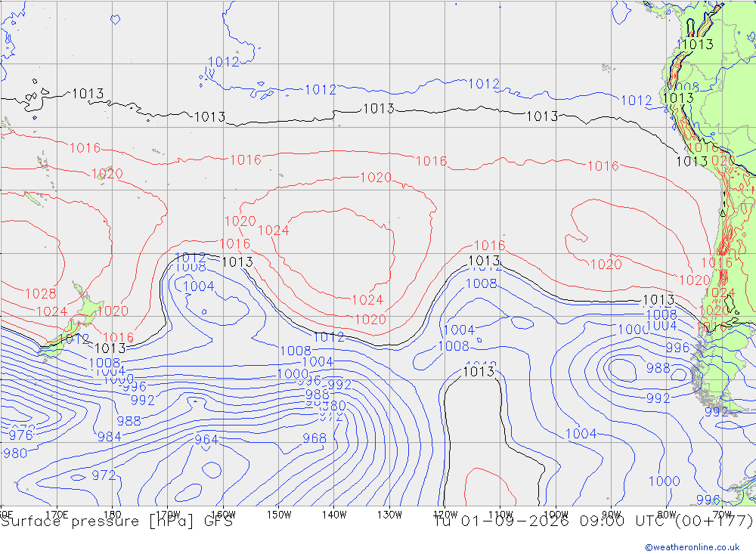This screenshot has width=756, height=554.
Task: Choose the "120W" longitude label
Action: point(445,515)
